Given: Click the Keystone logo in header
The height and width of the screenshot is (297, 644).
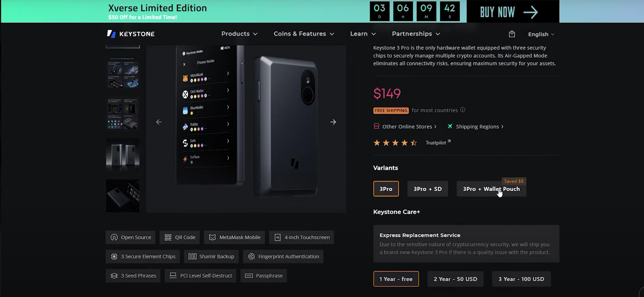Looking at the screenshot, I should (x=131, y=34).
